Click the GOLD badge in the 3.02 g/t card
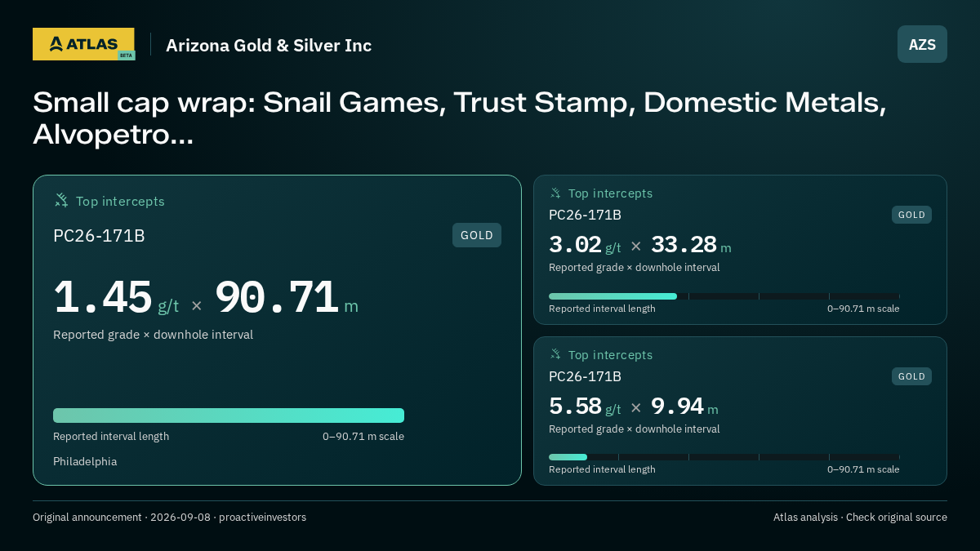This screenshot has width=980, height=551. (x=911, y=215)
